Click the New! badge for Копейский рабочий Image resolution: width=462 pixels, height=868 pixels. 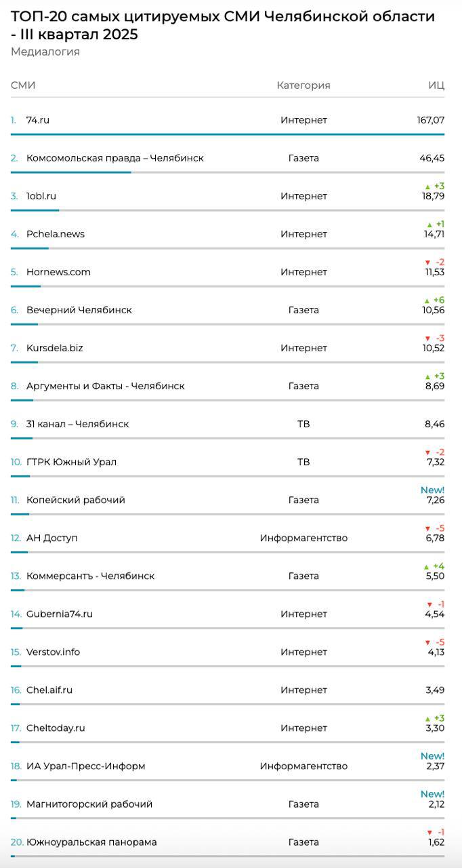(x=432, y=490)
